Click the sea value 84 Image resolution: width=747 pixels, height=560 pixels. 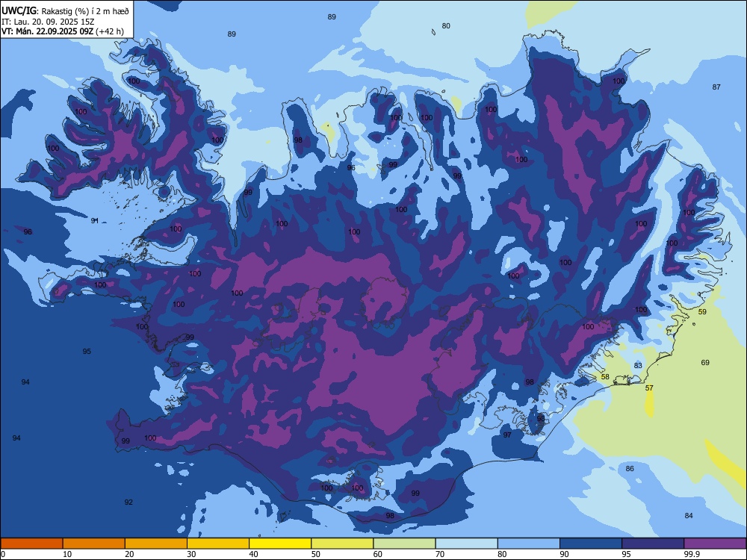point(689,516)
